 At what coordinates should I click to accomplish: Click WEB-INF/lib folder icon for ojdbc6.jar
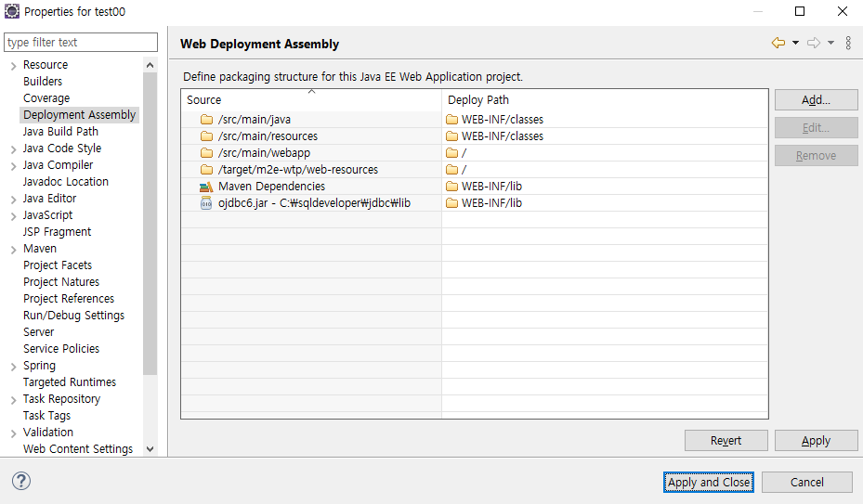click(451, 203)
